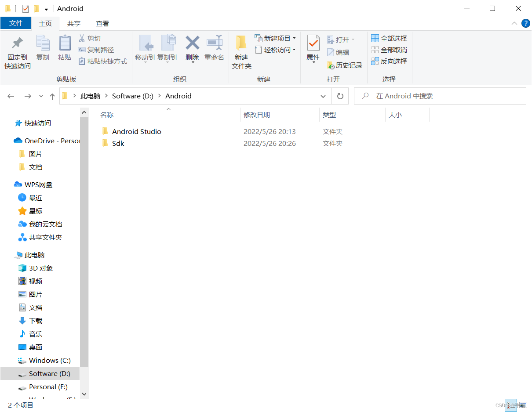Click Select all (全部选择)
This screenshot has width=532, height=412.
pyautogui.click(x=389, y=39)
